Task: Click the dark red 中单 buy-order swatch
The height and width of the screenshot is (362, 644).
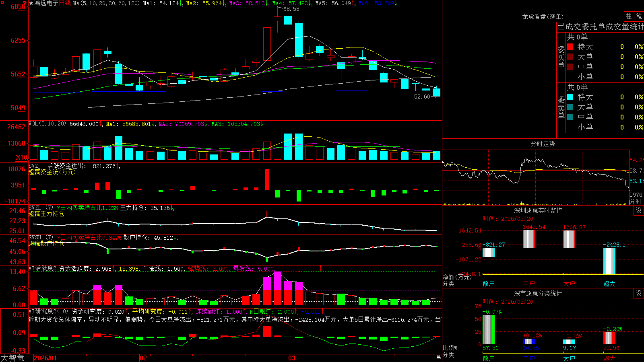Action: coord(570,66)
